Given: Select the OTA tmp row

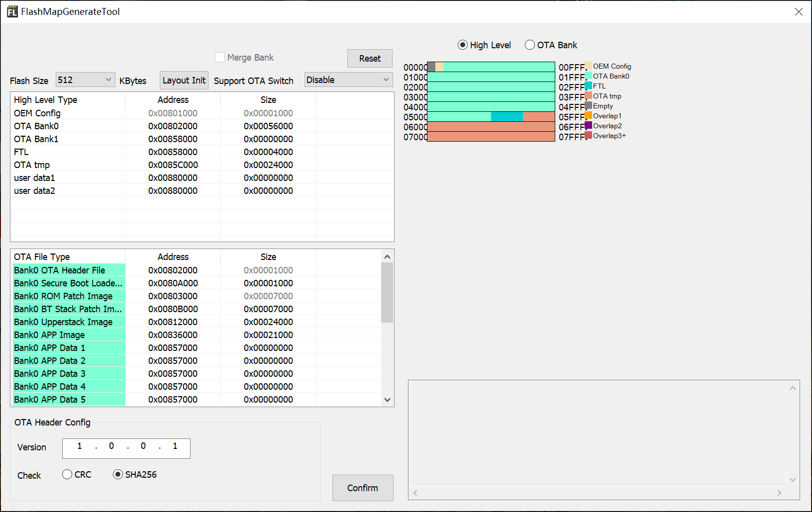Looking at the screenshot, I should point(202,165).
